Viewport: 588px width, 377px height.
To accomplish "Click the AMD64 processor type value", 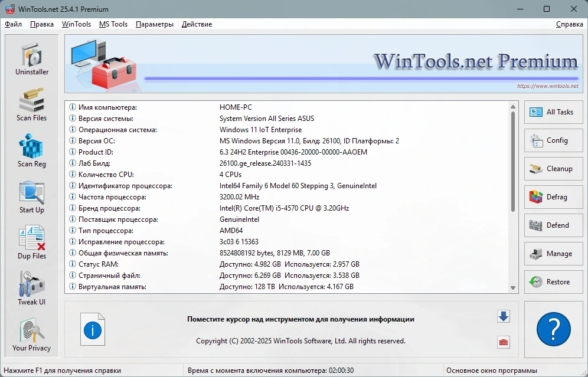I will pyautogui.click(x=231, y=231).
